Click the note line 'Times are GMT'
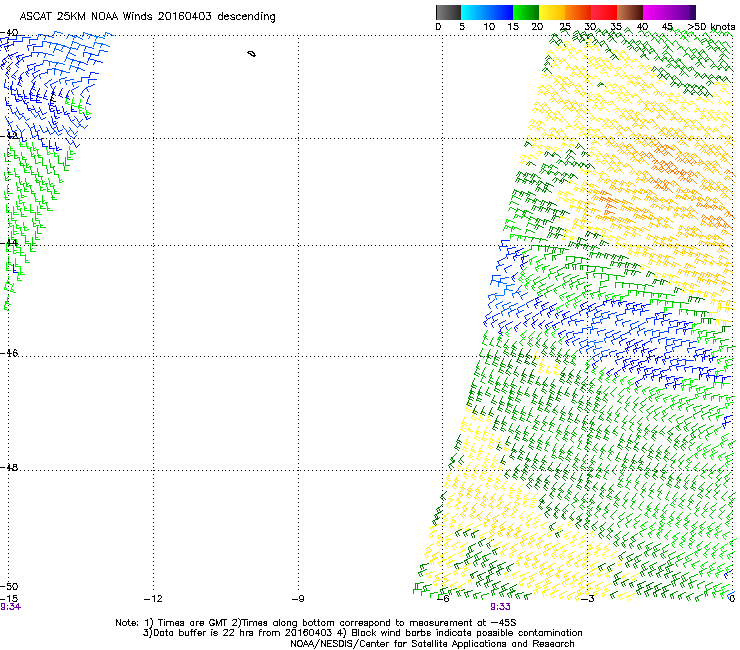The height and width of the screenshot is (650, 740). (x=192, y=623)
